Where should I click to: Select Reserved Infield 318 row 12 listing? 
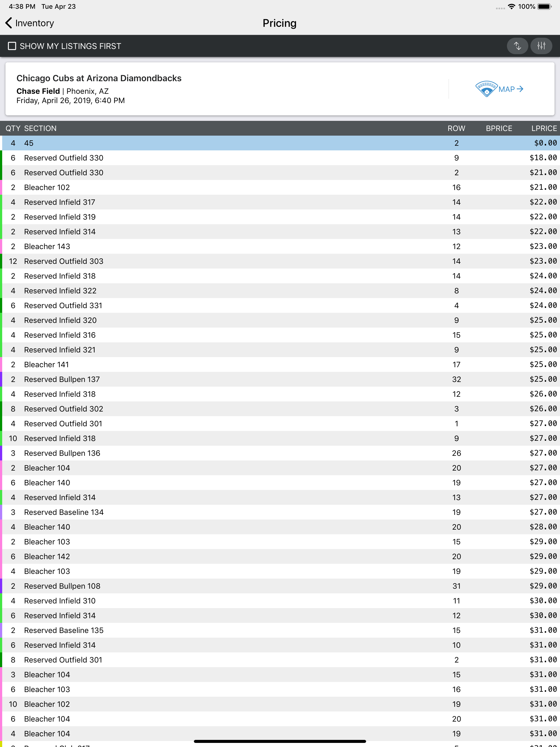(280, 394)
